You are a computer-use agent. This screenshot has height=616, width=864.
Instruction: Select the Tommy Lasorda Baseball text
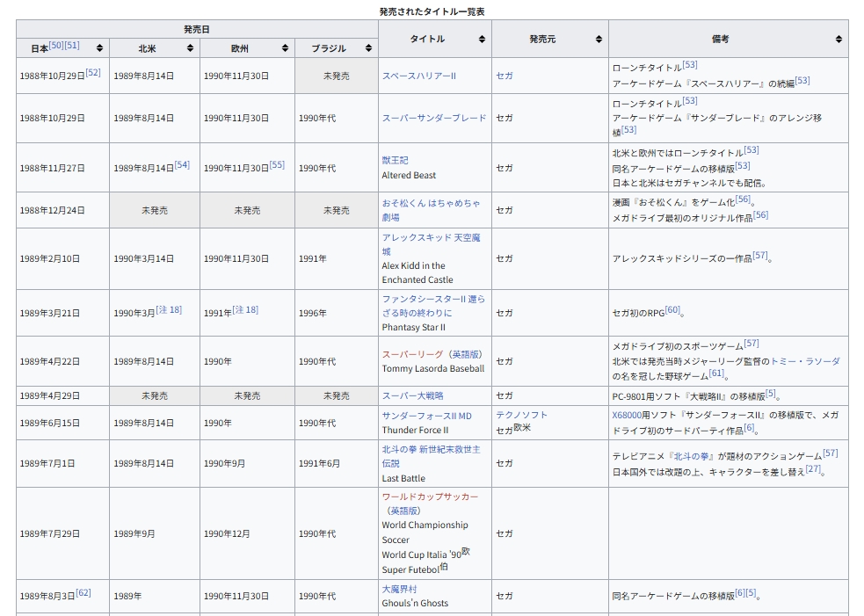click(x=433, y=368)
